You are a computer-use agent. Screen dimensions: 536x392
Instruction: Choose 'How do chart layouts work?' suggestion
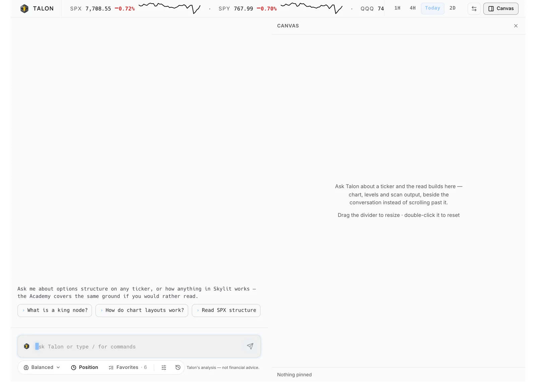click(142, 310)
